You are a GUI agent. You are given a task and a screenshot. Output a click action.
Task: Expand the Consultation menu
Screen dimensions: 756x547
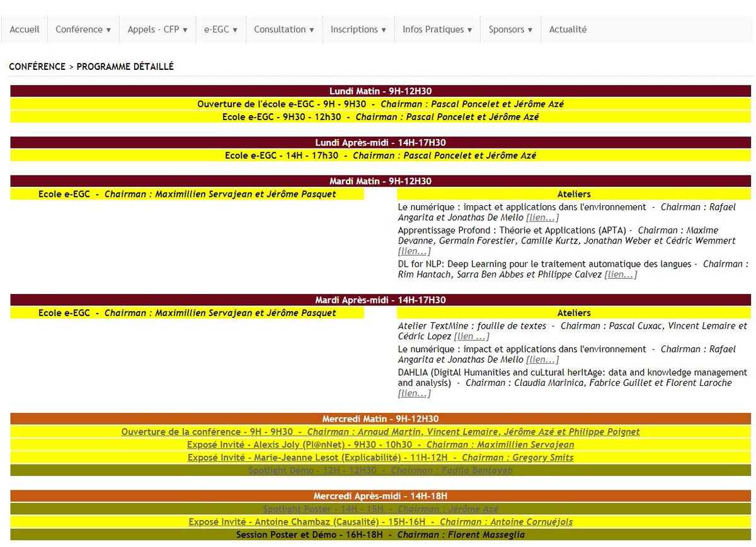(283, 29)
